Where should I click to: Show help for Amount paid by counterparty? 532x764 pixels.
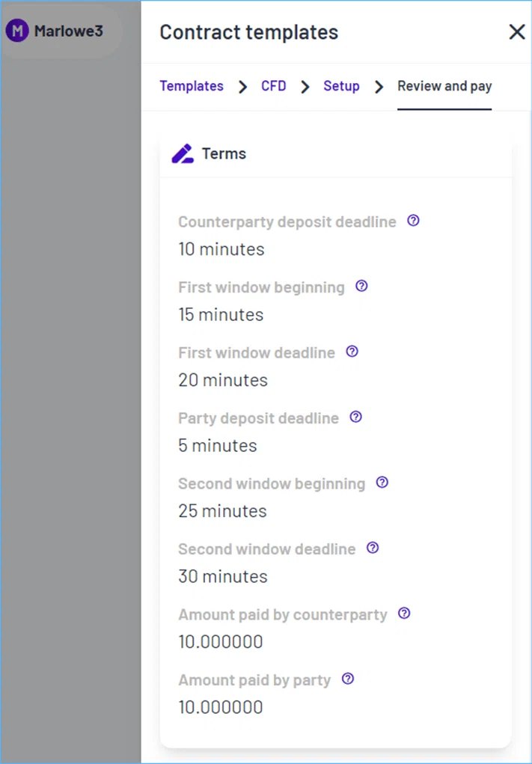[404, 614]
